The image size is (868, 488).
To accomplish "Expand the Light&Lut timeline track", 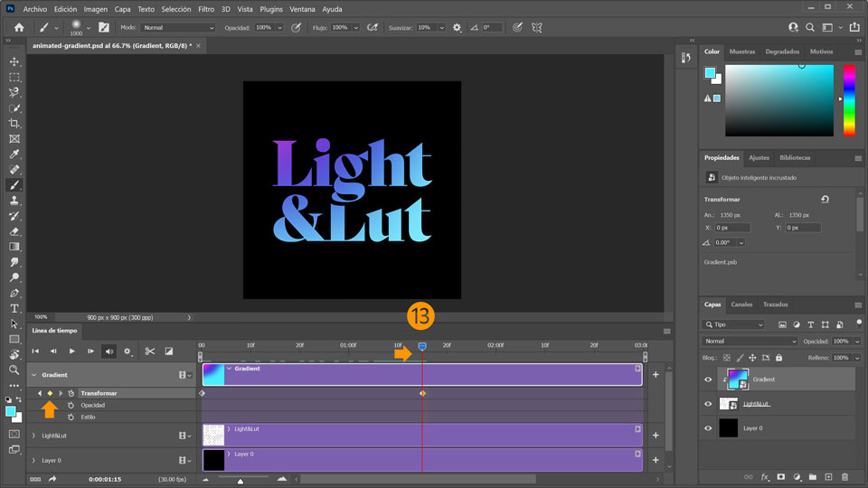I will (33, 436).
